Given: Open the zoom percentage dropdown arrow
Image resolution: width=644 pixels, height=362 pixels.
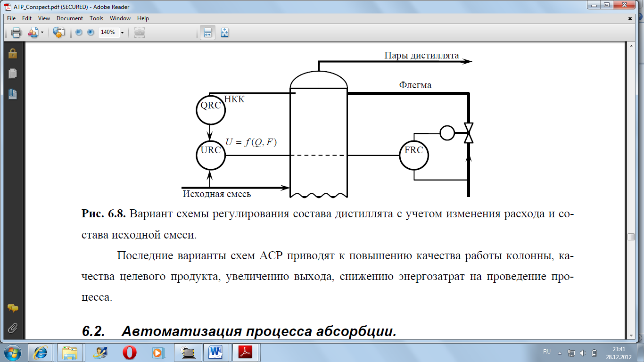Looking at the screenshot, I should click(122, 33).
